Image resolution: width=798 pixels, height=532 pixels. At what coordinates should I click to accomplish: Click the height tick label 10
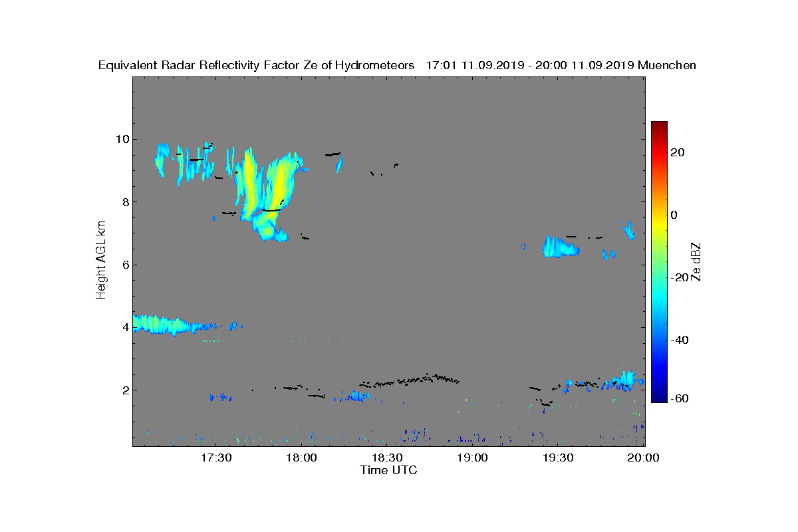click(x=122, y=139)
